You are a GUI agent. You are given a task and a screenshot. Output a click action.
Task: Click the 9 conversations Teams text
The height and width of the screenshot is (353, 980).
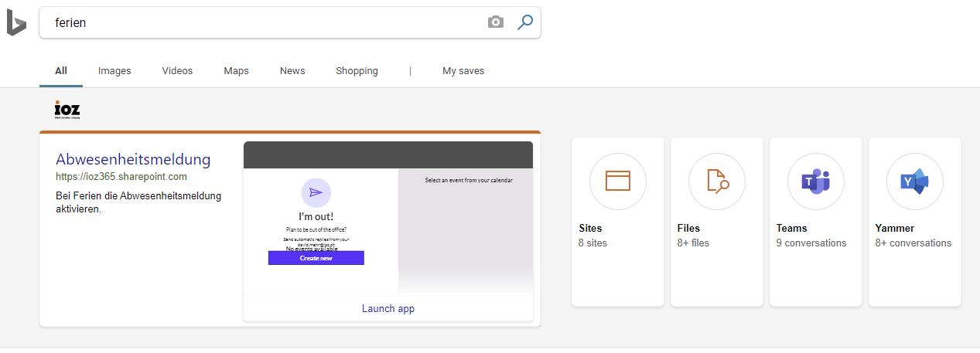tap(811, 243)
